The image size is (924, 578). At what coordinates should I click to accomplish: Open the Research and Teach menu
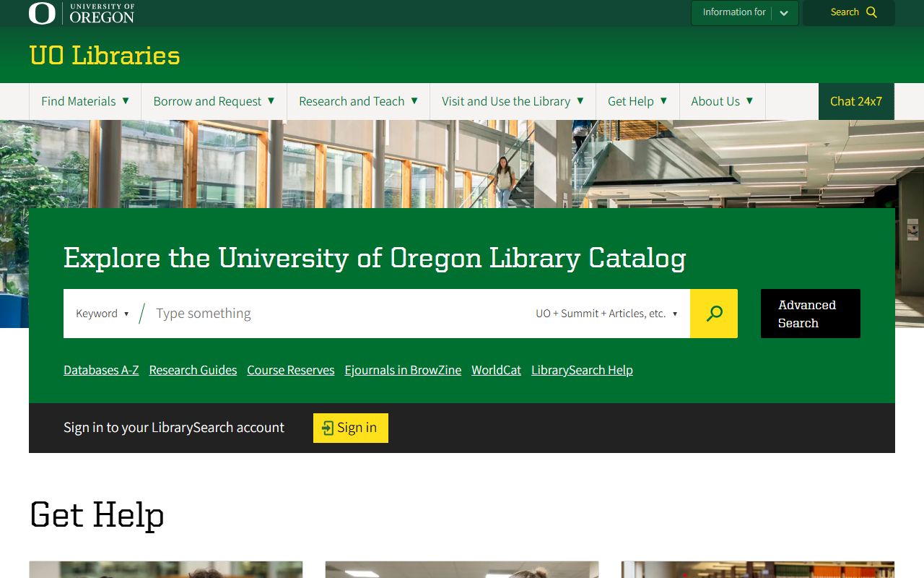[x=358, y=101]
